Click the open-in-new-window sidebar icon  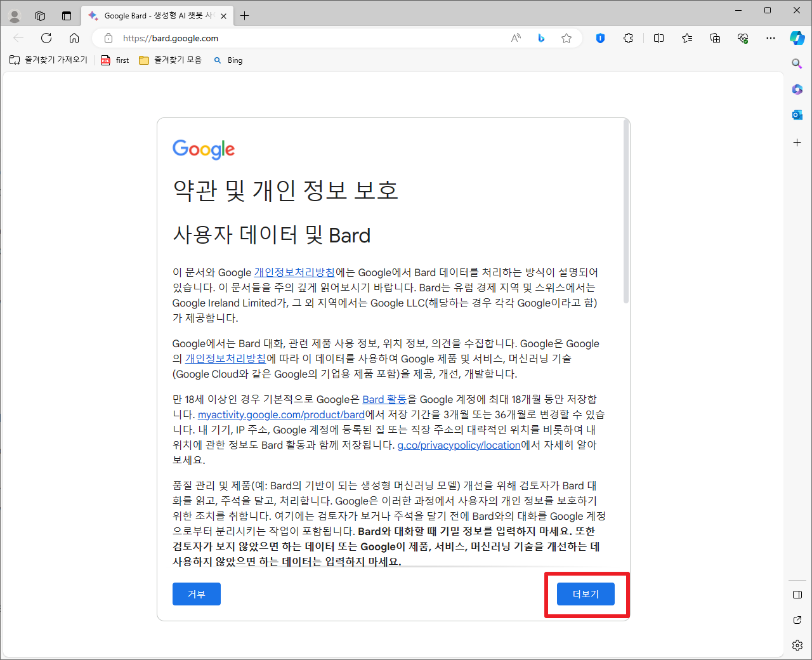[797, 620]
